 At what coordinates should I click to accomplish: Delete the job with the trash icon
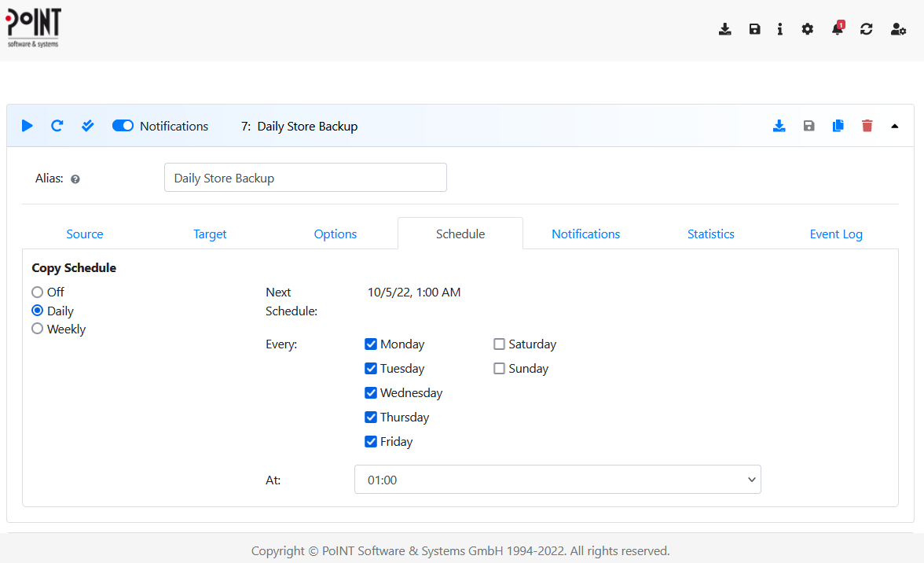(x=867, y=125)
